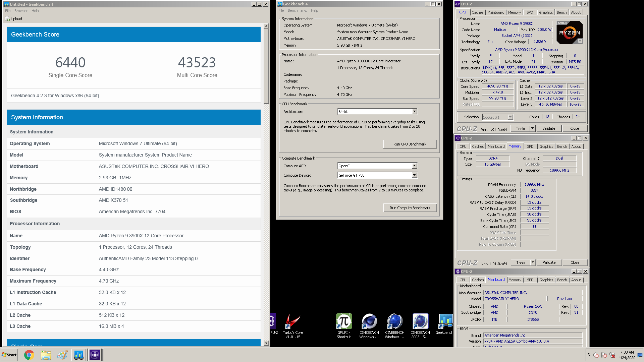This screenshot has width=644, height=362.
Task: Click the Geekbench 4 window title icon
Action: point(280,4)
